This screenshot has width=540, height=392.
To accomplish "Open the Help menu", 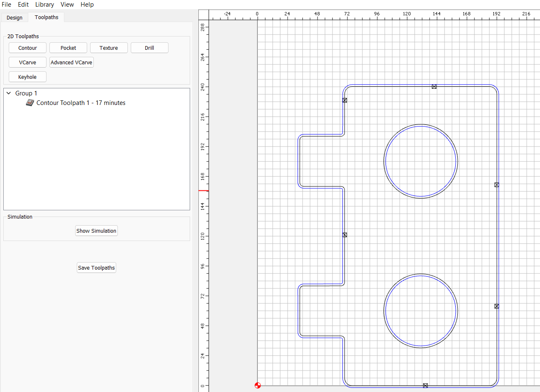I will tap(87, 5).
